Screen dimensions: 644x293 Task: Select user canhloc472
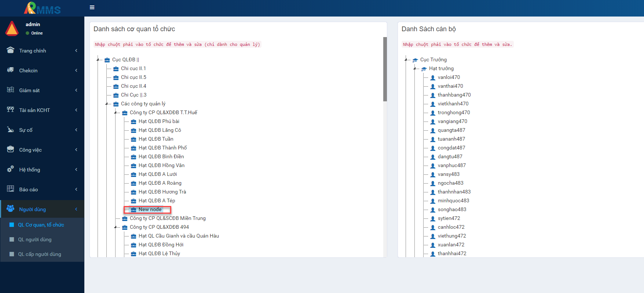coord(451,227)
